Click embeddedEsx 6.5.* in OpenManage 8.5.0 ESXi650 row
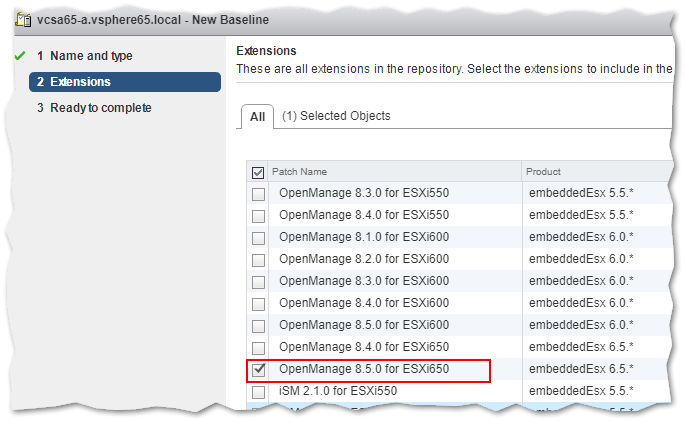Screen dimensions: 685x422 click(581, 369)
